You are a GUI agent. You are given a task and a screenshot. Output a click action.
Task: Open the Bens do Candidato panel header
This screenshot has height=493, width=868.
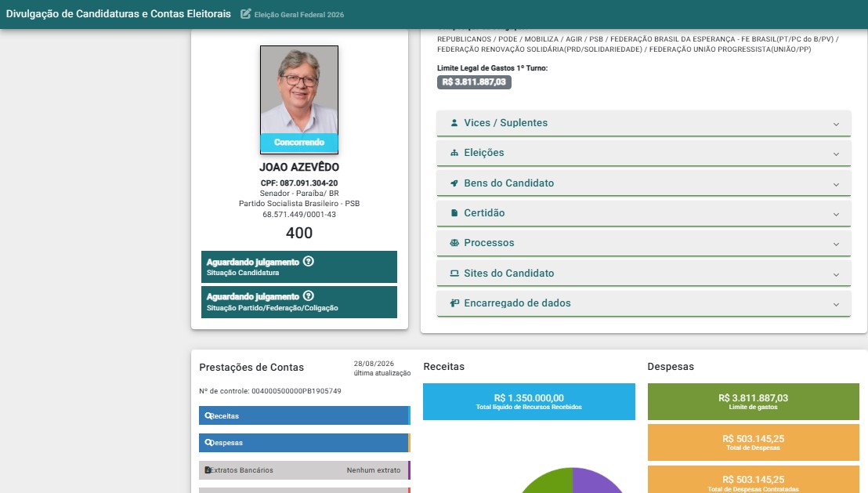(x=643, y=183)
